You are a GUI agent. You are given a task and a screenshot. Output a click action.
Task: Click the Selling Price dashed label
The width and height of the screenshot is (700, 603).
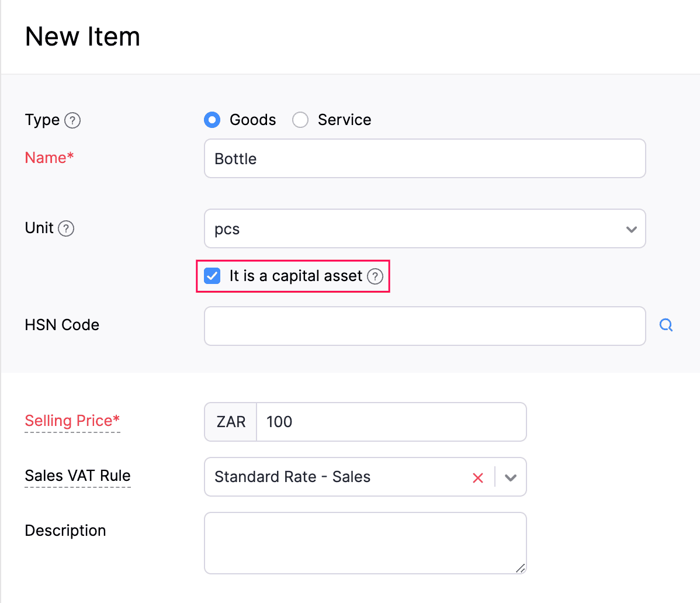pos(72,421)
